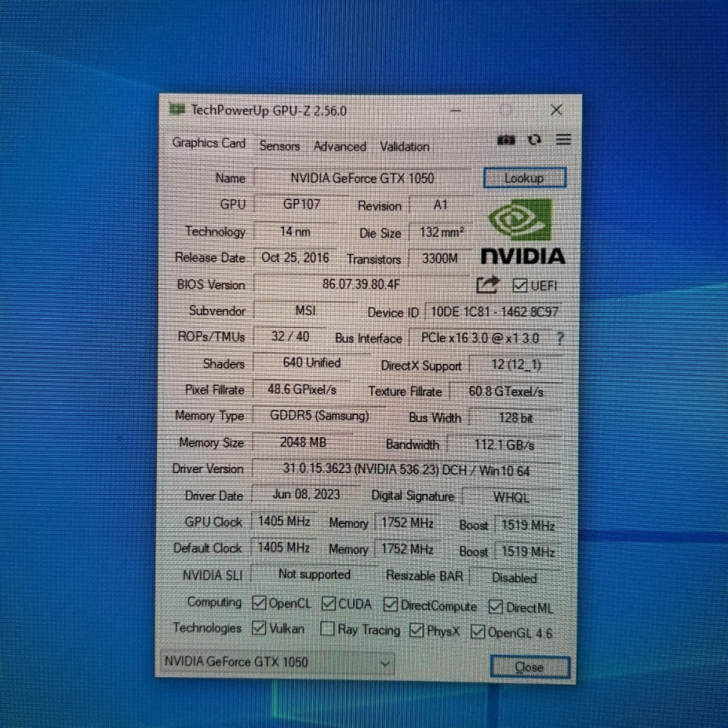Click the Lookup button
Screen dimensions: 728x728
[x=524, y=178]
